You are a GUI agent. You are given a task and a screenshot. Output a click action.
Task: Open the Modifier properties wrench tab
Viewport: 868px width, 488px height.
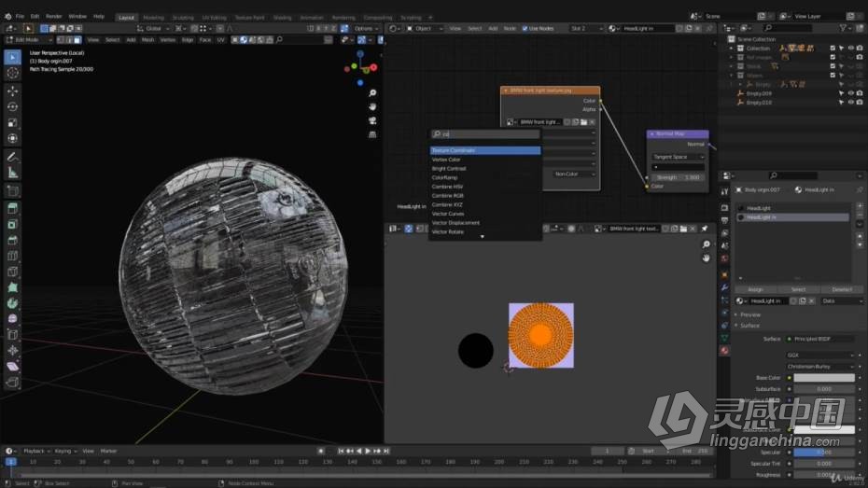point(724,287)
